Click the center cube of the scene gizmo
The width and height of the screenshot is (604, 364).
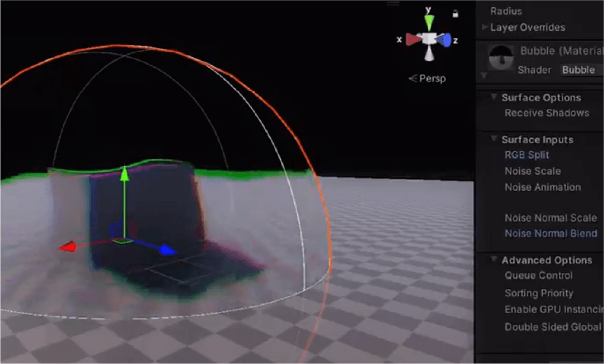pyautogui.click(x=429, y=39)
